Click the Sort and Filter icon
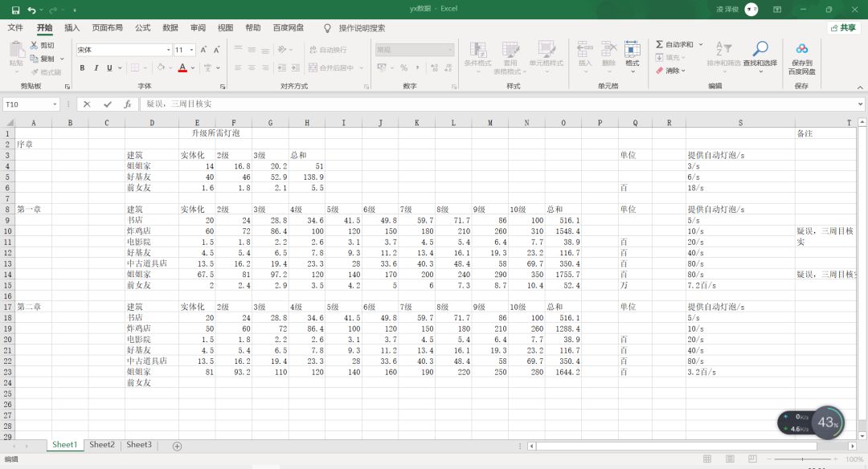868x469 pixels. coord(723,49)
